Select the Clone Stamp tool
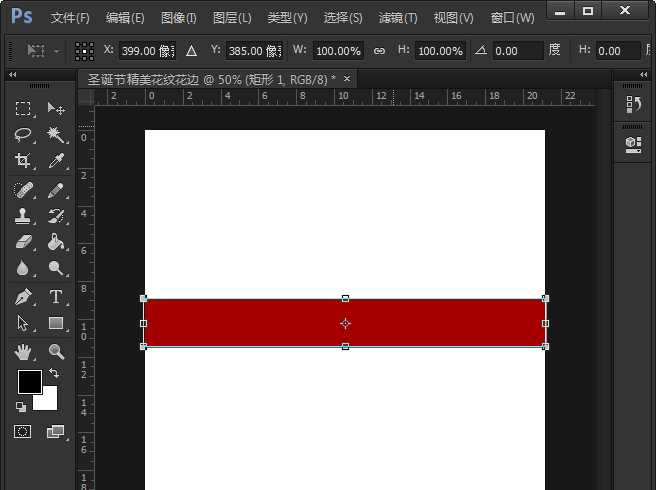 pyautogui.click(x=24, y=215)
